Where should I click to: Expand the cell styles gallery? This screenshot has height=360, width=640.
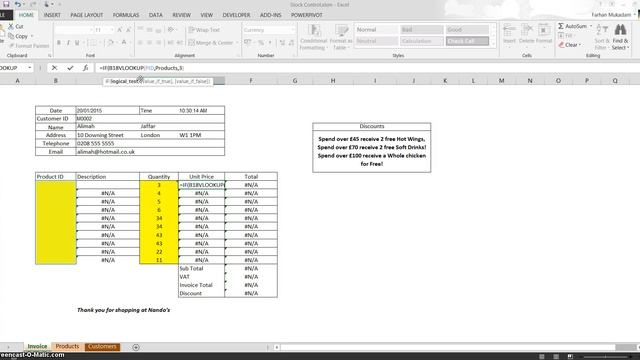(x=493, y=45)
